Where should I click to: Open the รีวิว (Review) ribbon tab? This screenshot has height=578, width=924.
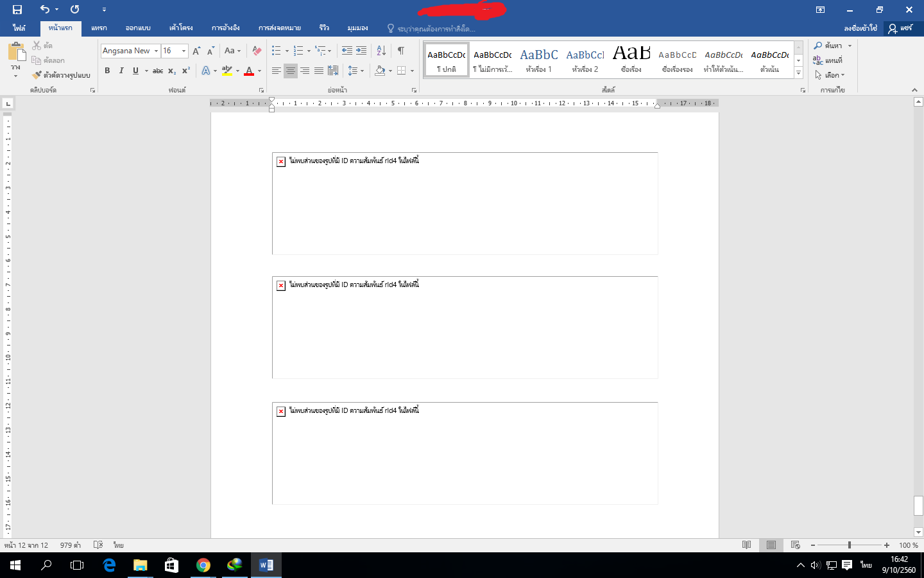324,28
